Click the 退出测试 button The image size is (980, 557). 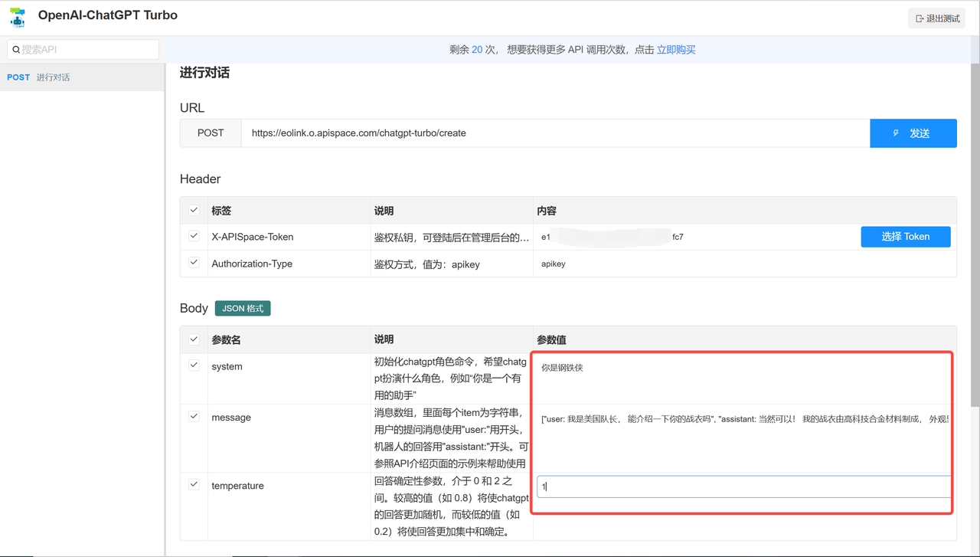936,18
